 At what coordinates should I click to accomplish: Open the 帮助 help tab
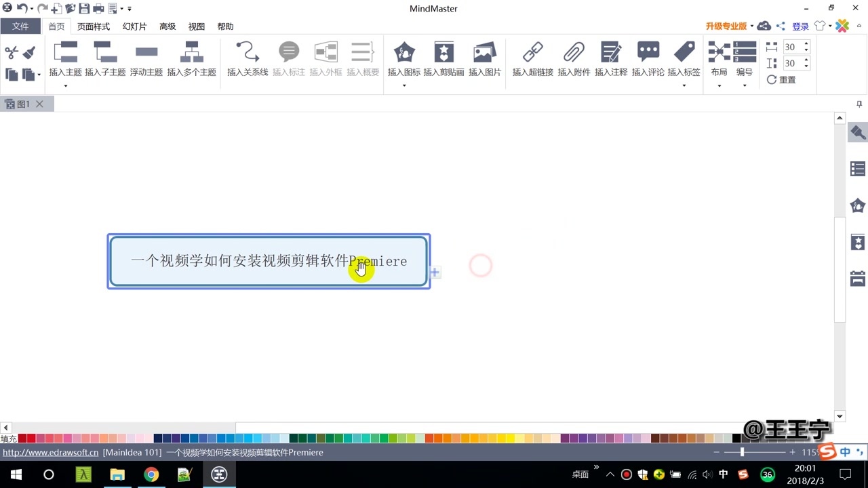225,26
